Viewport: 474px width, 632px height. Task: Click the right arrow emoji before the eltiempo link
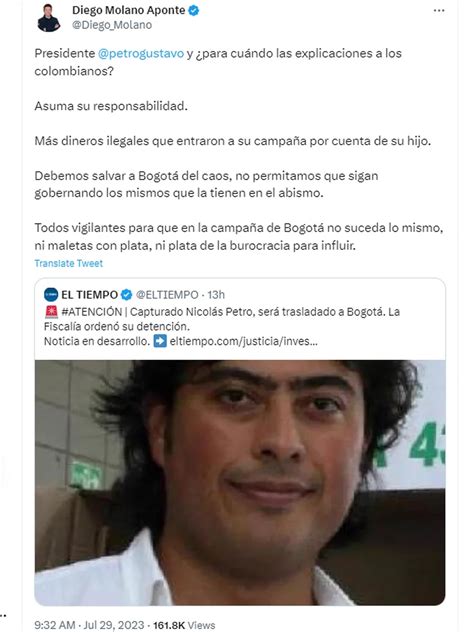tap(160, 341)
